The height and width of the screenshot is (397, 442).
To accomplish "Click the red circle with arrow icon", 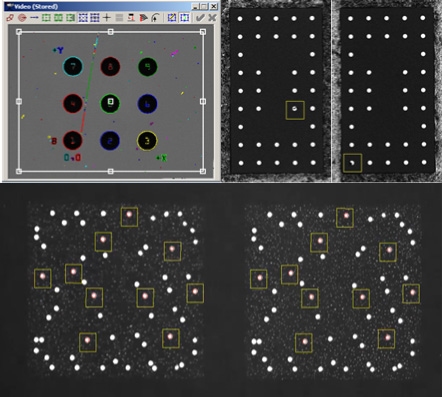I will click(22, 18).
